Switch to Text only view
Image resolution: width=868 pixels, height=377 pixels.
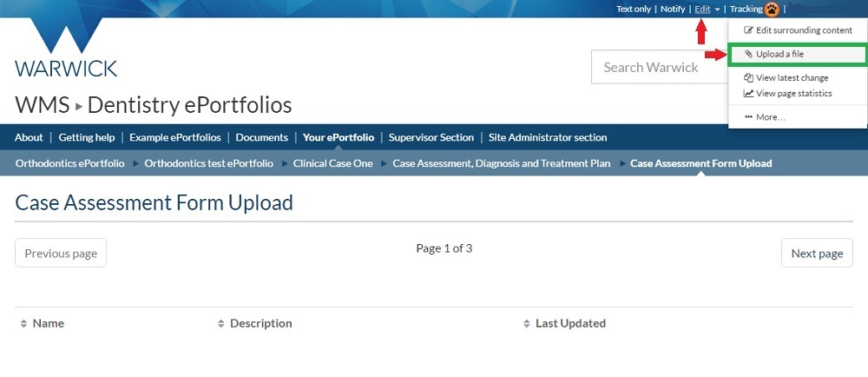click(x=634, y=10)
